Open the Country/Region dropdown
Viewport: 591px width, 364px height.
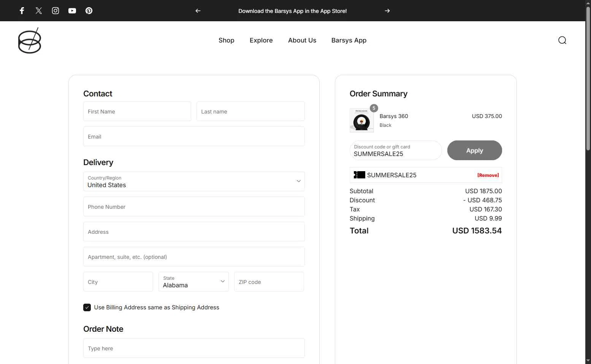coord(194,181)
